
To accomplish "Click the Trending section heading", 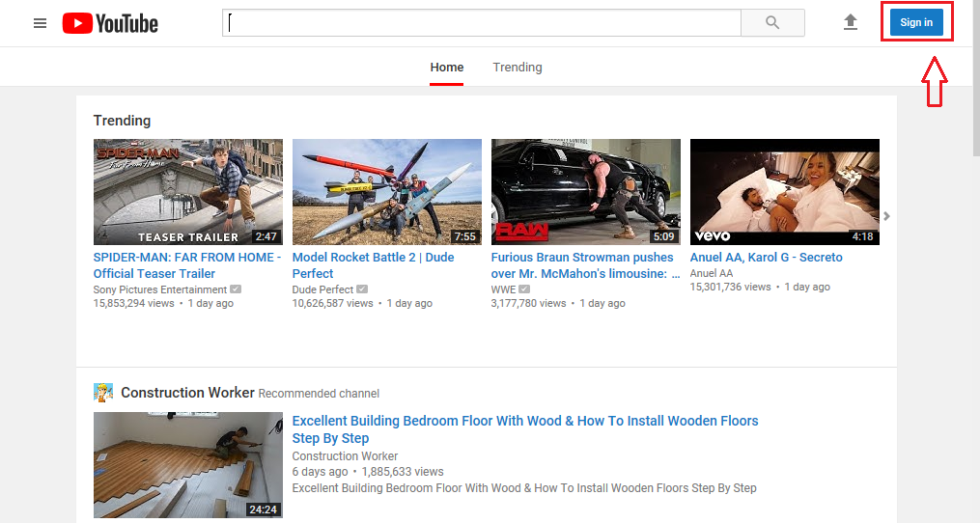I will (122, 121).
